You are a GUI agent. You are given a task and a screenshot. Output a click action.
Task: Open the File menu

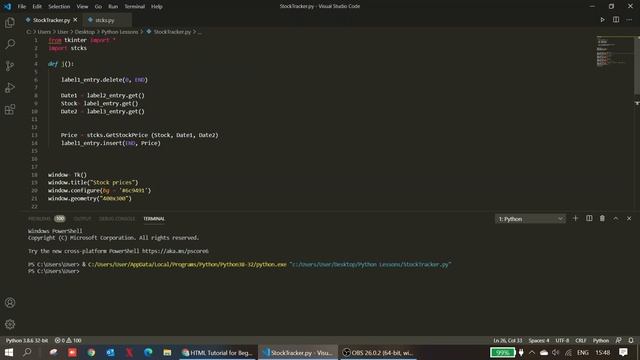pos(22,7)
